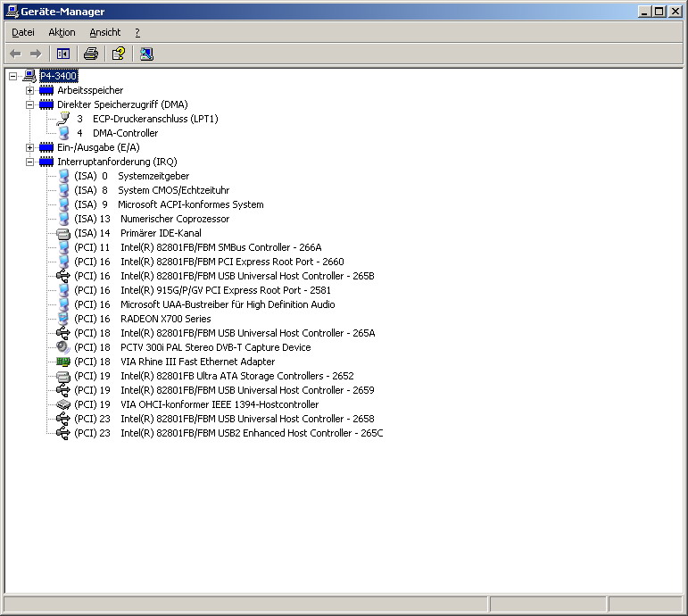
Task: Expand the Ein-/Ausgabe (E/A) node
Action: 29,147
